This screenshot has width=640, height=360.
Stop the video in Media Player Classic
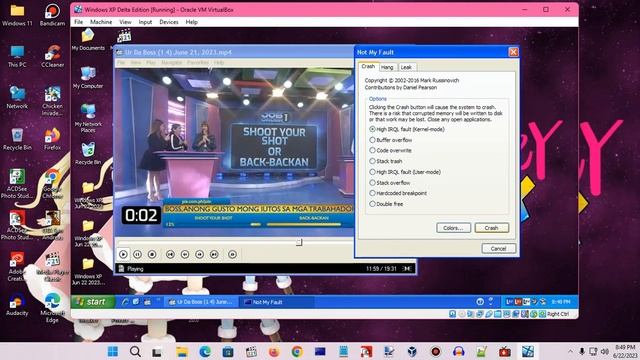point(152,254)
